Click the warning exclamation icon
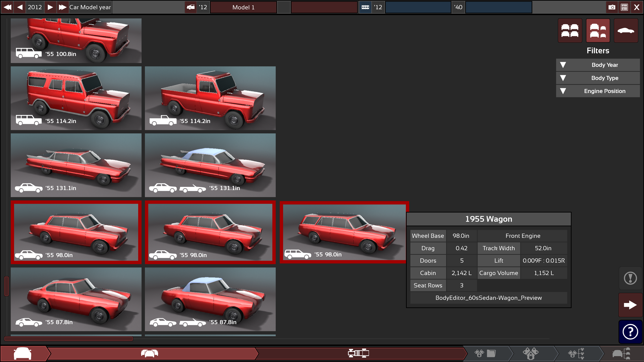This screenshot has height=362, width=644. (x=630, y=278)
